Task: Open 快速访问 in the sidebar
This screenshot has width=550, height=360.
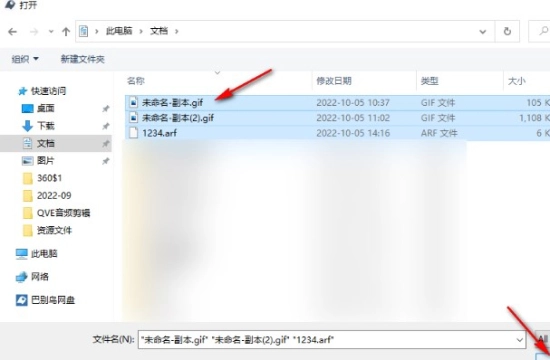Action: pos(48,91)
